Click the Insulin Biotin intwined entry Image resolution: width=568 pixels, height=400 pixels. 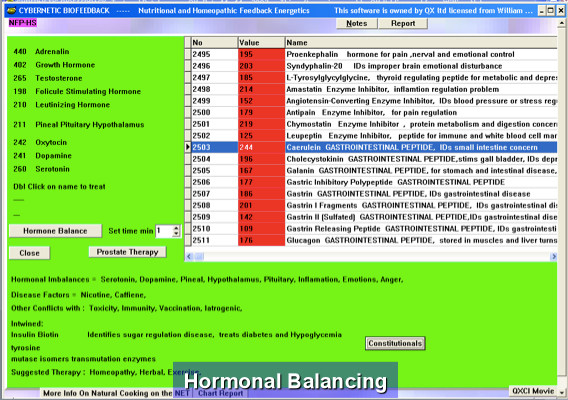click(x=35, y=335)
